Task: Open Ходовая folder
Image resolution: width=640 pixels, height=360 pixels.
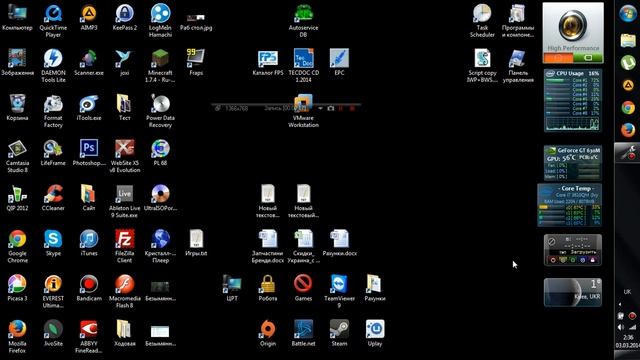Action: click(x=124, y=333)
